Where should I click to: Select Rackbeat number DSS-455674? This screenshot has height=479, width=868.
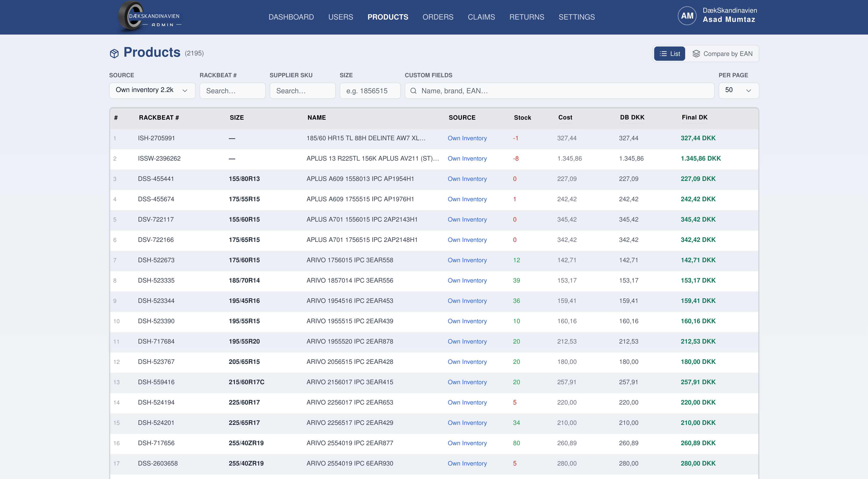tap(156, 199)
